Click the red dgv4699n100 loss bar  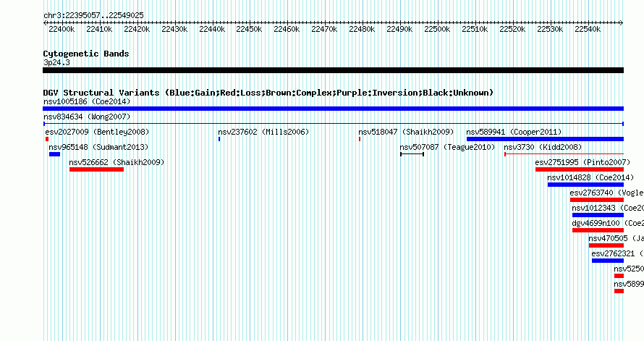598,230
